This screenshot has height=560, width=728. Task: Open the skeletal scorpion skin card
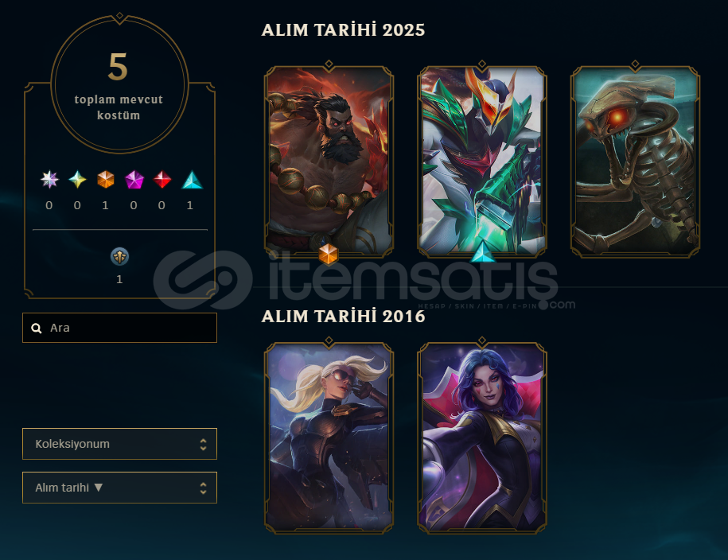pos(635,161)
